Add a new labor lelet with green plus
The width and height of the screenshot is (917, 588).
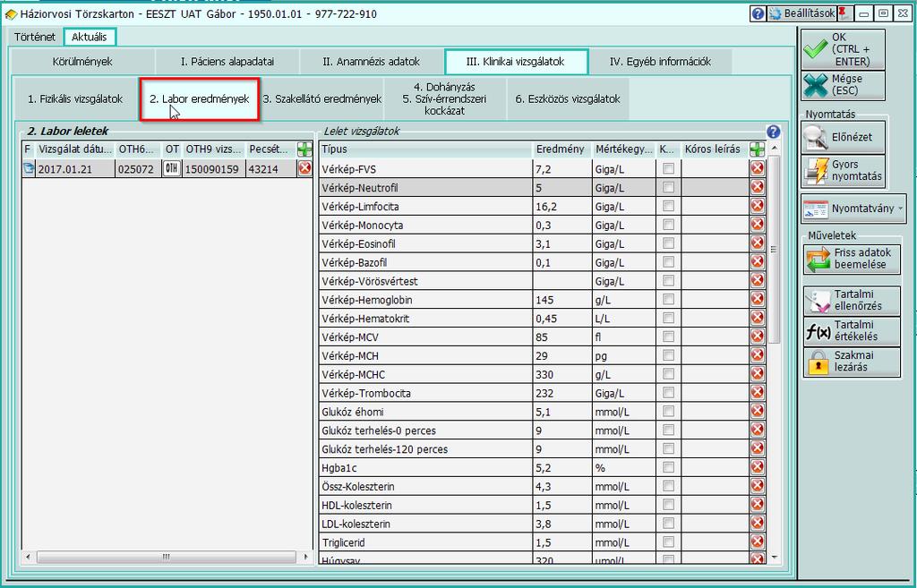pyautogui.click(x=304, y=149)
